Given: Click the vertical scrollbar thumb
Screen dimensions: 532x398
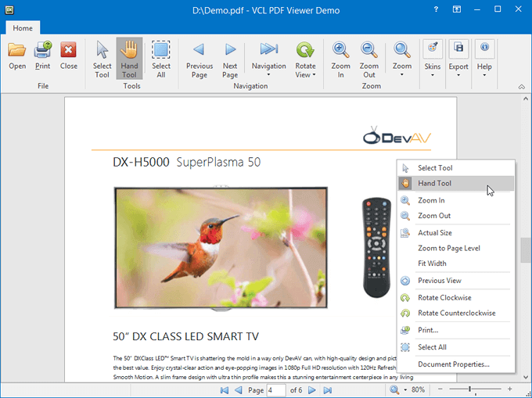Looking at the screenshot, I should 526,250.
